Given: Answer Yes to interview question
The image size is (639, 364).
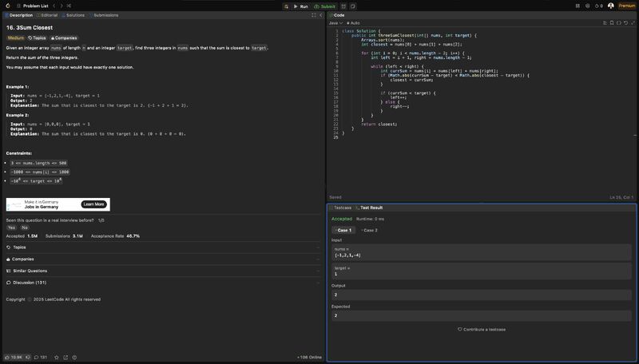Looking at the screenshot, I should 11,227.
